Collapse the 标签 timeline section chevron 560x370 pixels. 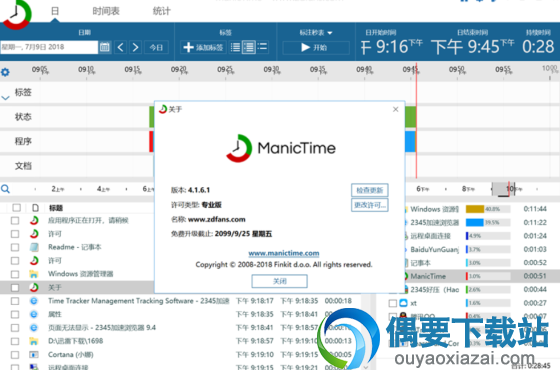(x=5, y=98)
